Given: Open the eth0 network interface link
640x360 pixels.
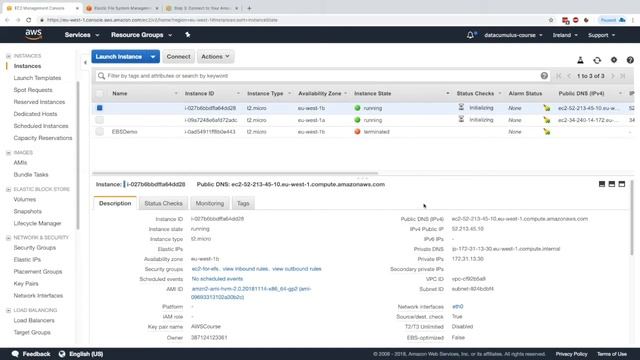Looking at the screenshot, I should click(x=457, y=307).
